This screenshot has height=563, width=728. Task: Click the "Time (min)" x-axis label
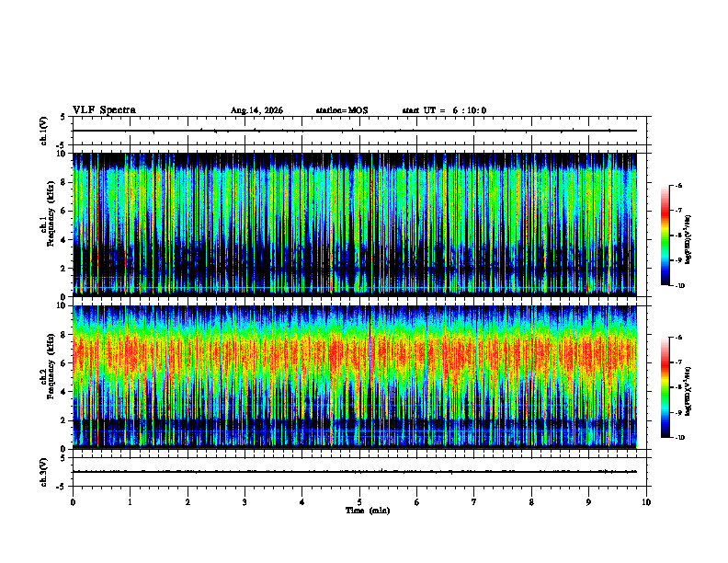tap(368, 511)
